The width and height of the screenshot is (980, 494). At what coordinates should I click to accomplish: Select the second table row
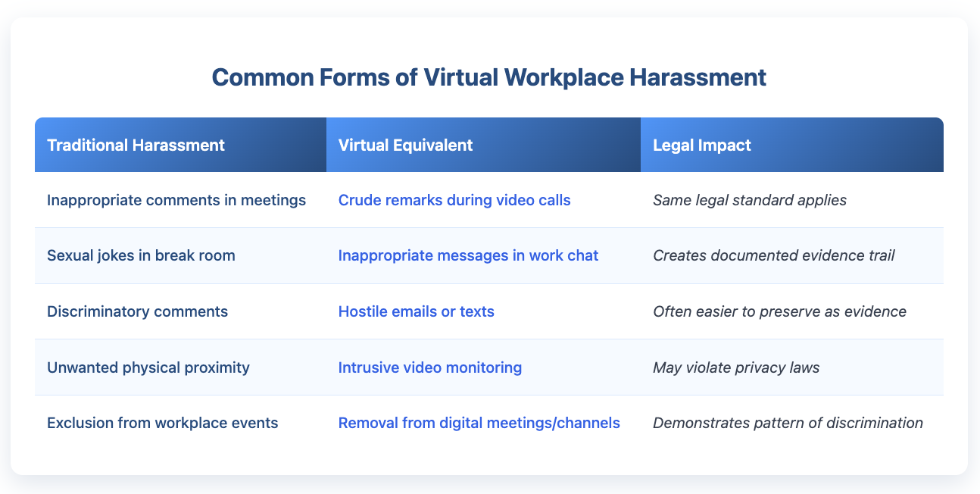489,255
